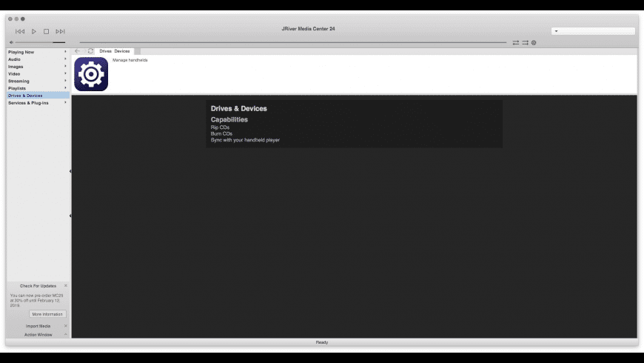Image resolution: width=644 pixels, height=363 pixels.
Task: Click the Capabilities heading
Action: (229, 119)
